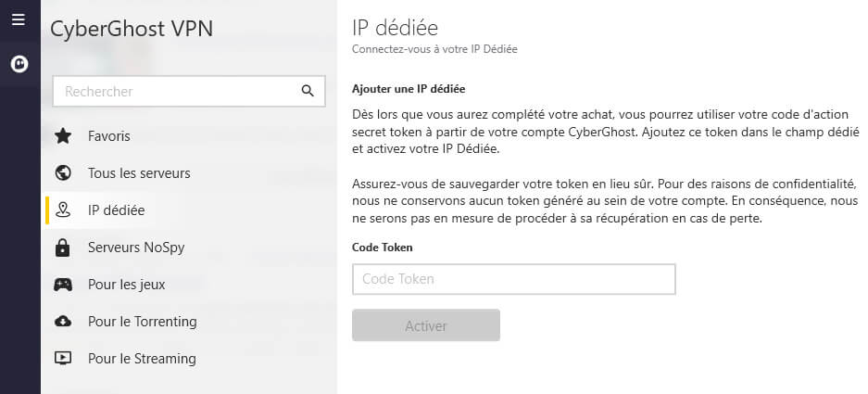Click into the Code Token input field

[514, 279]
